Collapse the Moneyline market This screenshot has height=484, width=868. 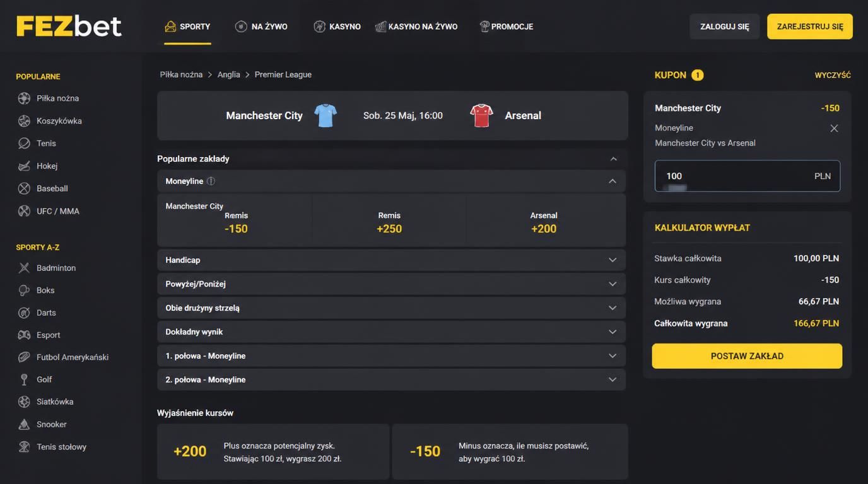coord(612,181)
